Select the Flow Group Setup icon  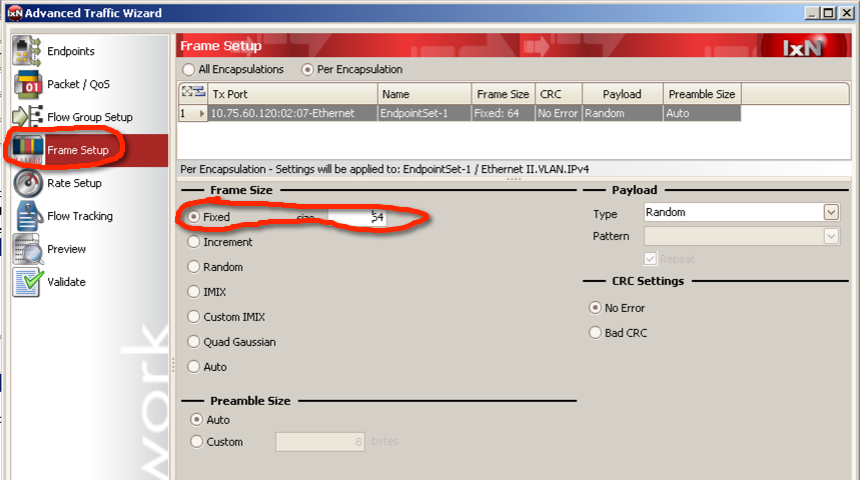(28, 116)
